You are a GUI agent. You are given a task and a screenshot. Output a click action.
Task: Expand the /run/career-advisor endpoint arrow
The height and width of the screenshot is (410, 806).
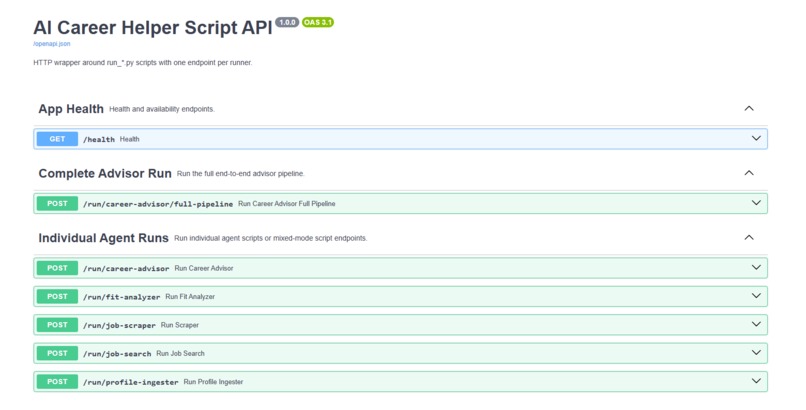point(756,267)
